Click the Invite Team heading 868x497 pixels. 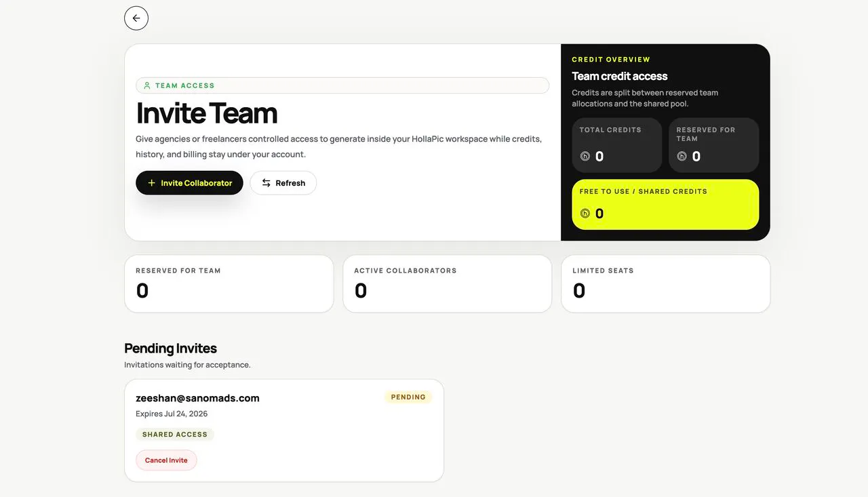(207, 113)
